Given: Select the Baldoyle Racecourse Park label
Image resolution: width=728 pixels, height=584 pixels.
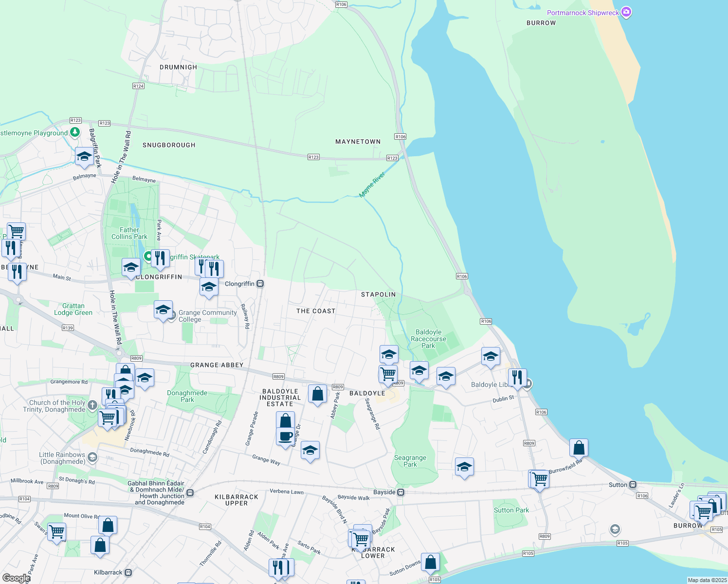Looking at the screenshot, I should pos(428,339).
